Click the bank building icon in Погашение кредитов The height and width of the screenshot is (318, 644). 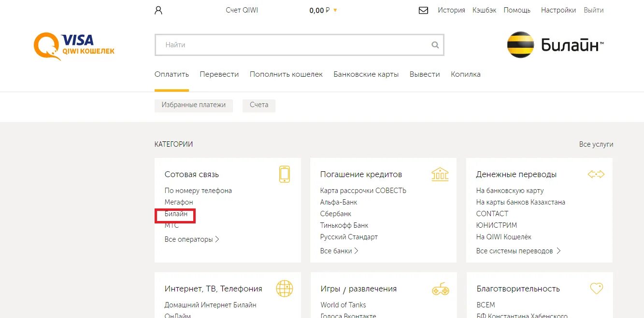tap(440, 174)
